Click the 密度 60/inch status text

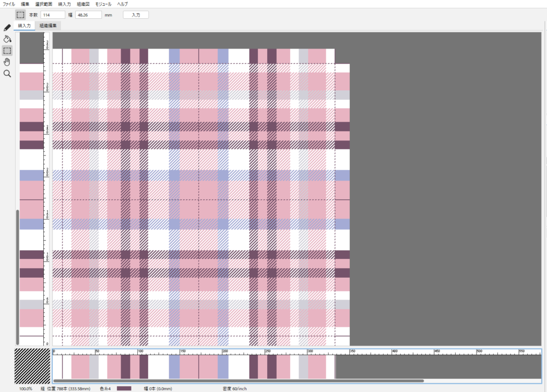[235, 388]
